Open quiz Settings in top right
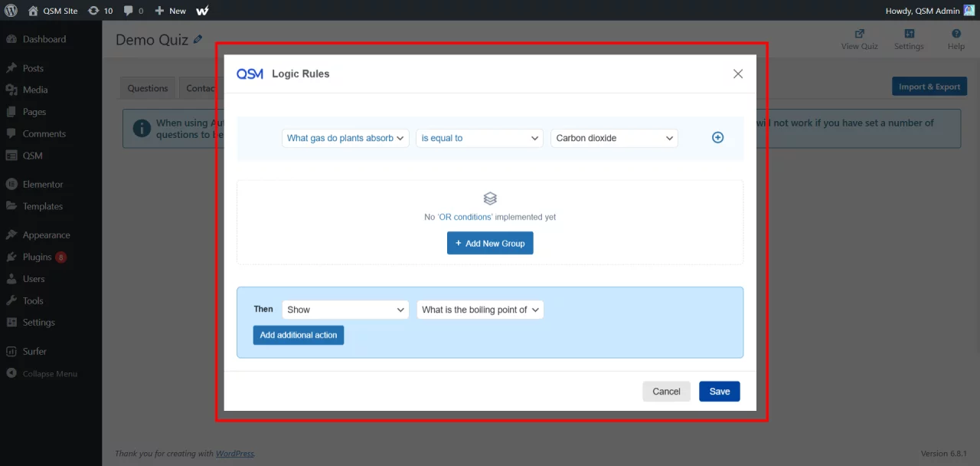The height and width of the screenshot is (466, 980). tap(909, 40)
